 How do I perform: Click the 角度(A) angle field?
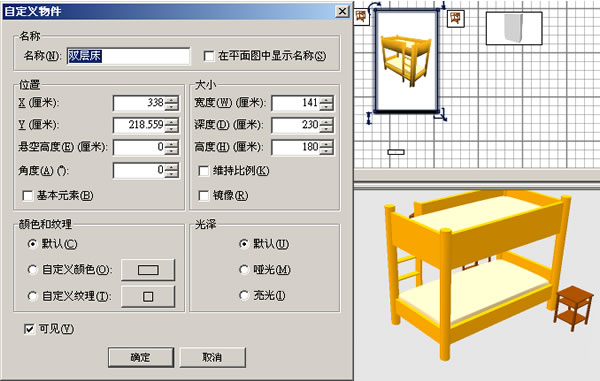pyautogui.click(x=139, y=170)
